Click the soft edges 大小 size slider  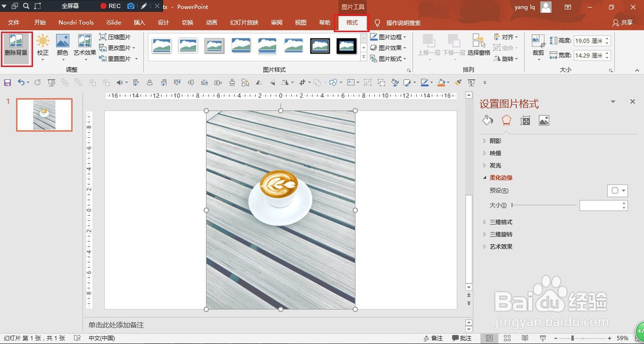[x=544, y=205]
